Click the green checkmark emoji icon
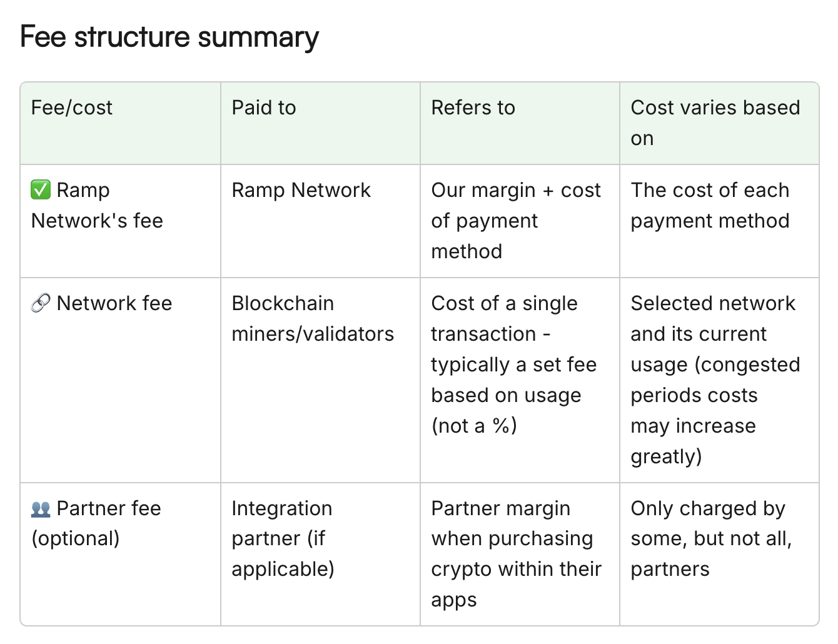 tap(41, 189)
